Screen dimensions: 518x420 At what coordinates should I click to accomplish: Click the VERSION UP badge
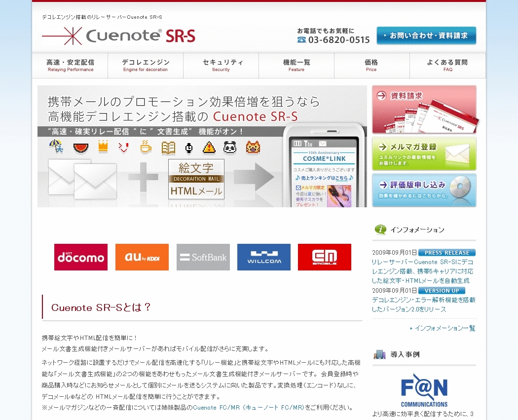click(x=442, y=291)
